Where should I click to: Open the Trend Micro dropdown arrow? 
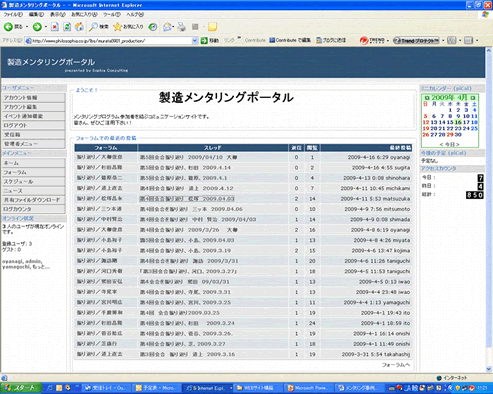tap(388, 41)
